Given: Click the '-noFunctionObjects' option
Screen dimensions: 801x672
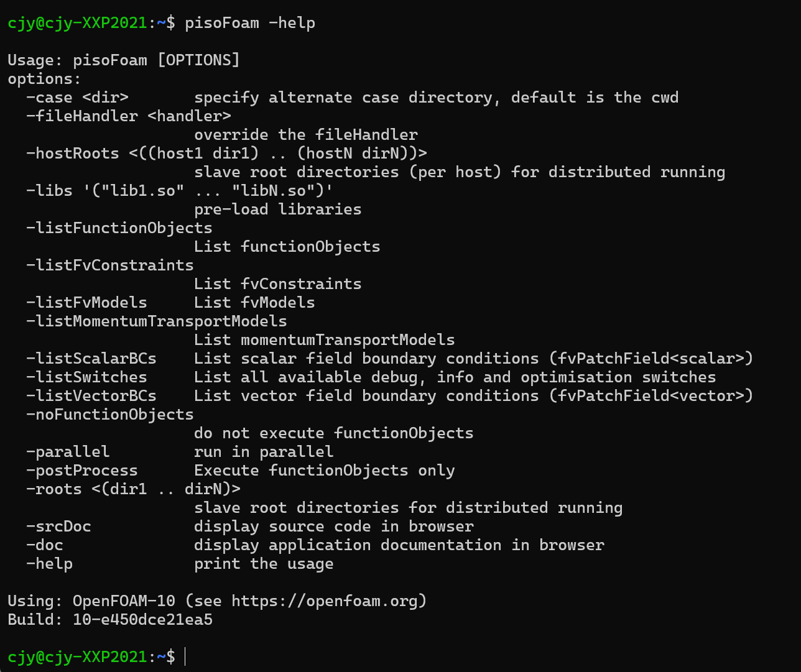Looking at the screenshot, I should [x=110, y=415].
